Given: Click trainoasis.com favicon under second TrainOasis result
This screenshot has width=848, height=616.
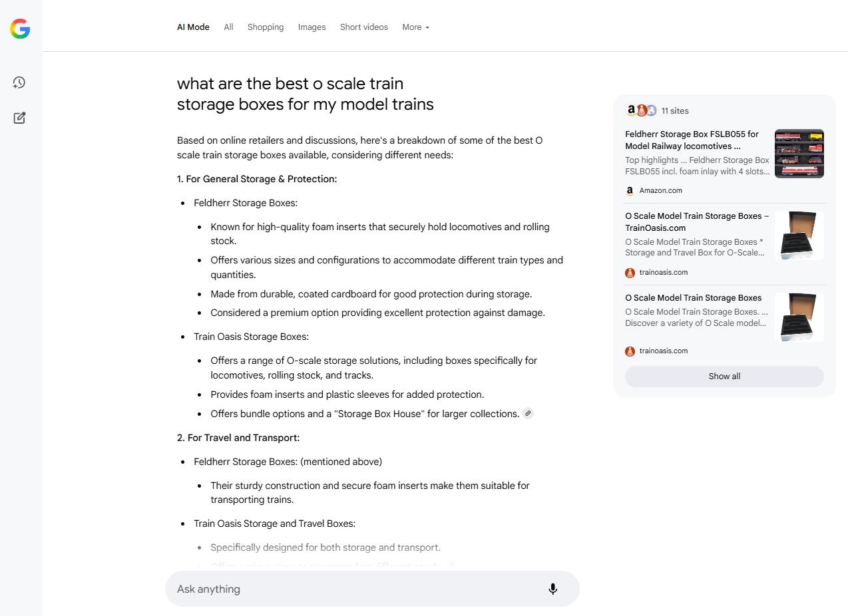Looking at the screenshot, I should point(630,351).
